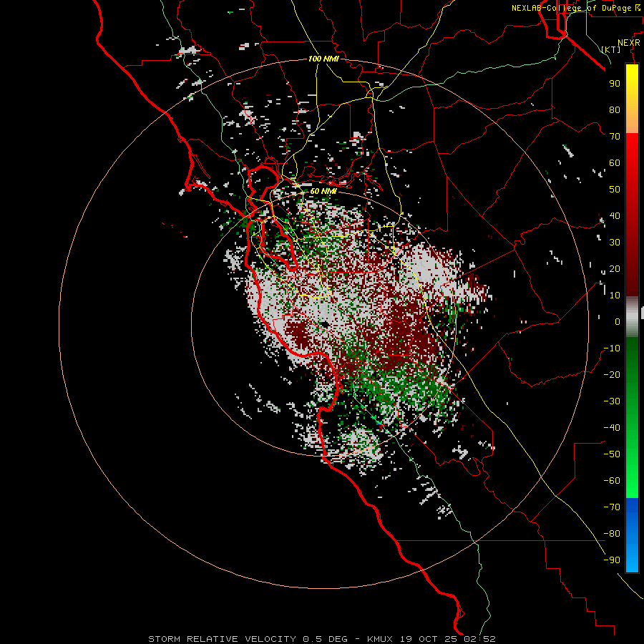This screenshot has height=644, width=644.
Task: Click the -40 value on velocity scale
Action: click(x=612, y=428)
